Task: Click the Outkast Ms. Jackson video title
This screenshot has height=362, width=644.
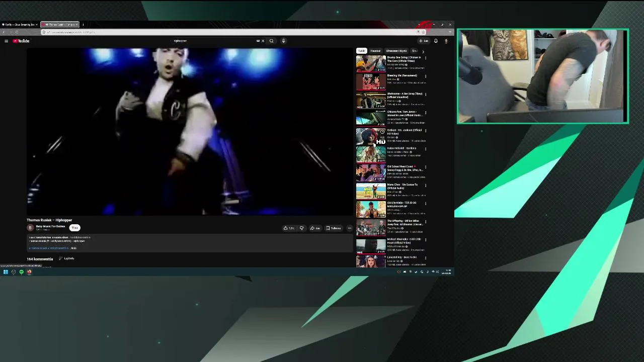Action: click(405, 132)
